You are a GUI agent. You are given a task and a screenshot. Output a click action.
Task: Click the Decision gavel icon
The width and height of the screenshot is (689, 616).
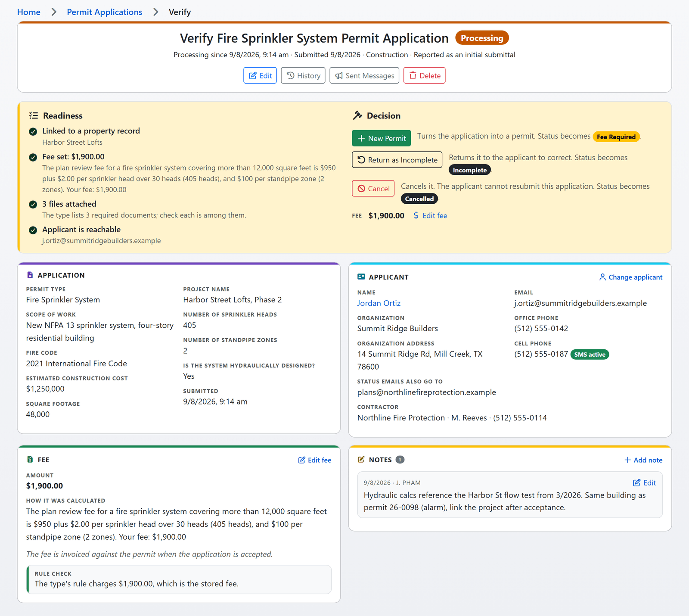click(357, 115)
